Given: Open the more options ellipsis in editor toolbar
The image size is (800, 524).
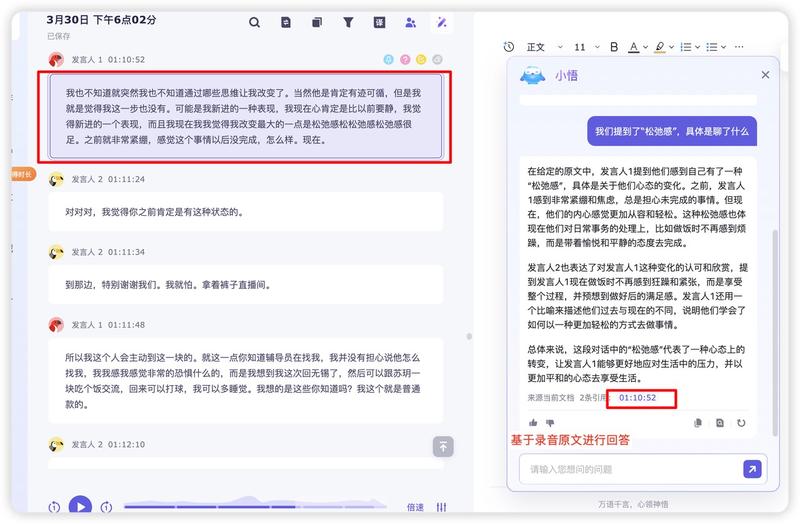Looking at the screenshot, I should click(x=739, y=47).
